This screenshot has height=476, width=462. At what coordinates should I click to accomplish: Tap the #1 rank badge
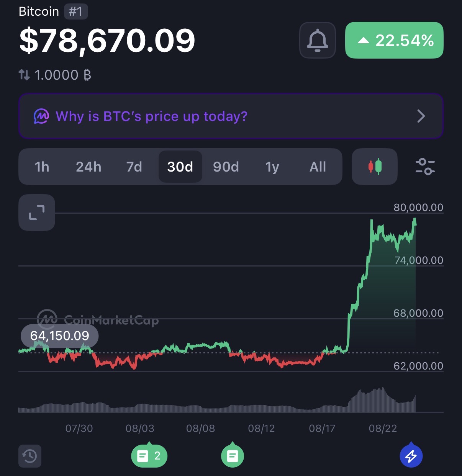pyautogui.click(x=76, y=11)
